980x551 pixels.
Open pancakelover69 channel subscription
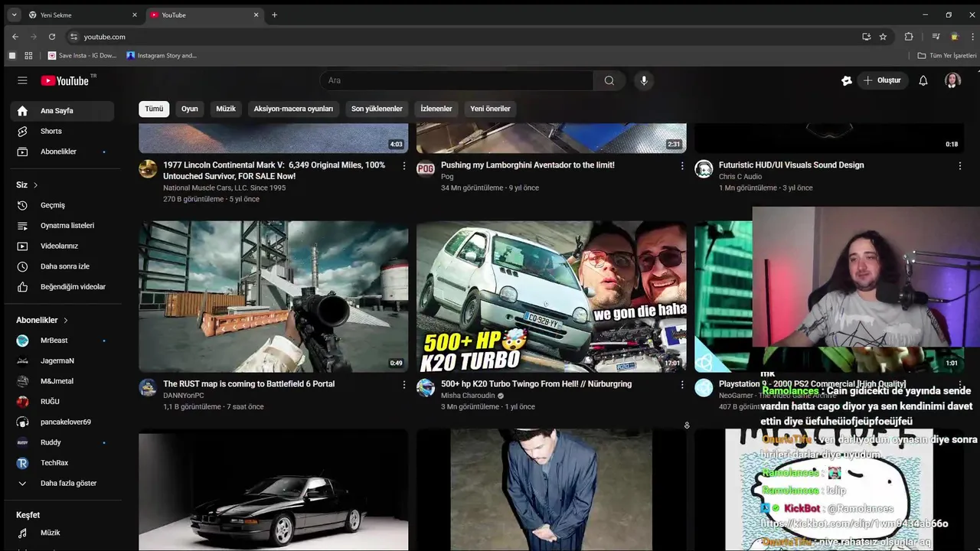[62, 422]
